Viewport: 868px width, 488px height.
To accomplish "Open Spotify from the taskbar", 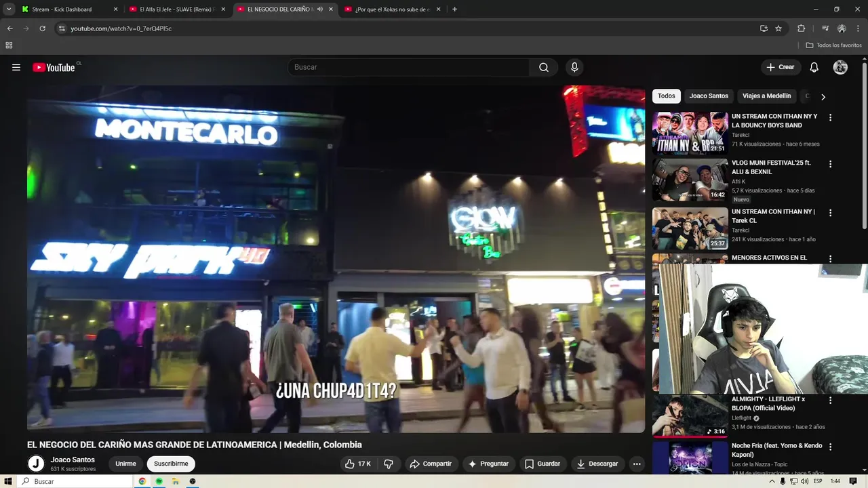I will click(159, 481).
